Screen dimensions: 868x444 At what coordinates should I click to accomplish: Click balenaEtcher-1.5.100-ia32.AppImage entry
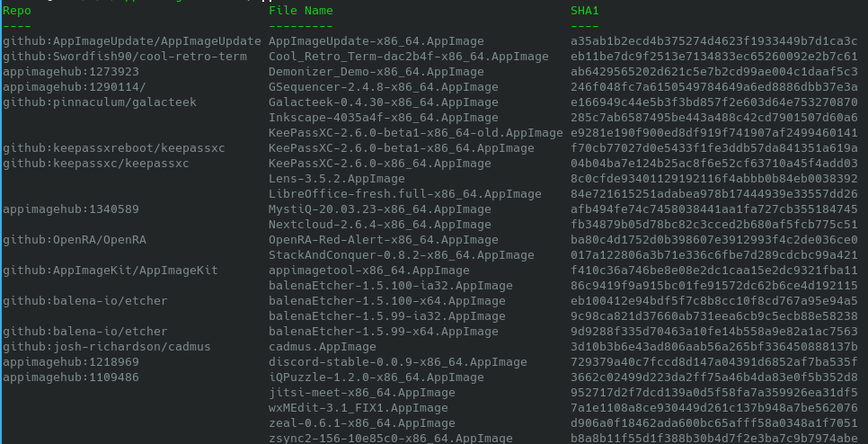point(391,286)
